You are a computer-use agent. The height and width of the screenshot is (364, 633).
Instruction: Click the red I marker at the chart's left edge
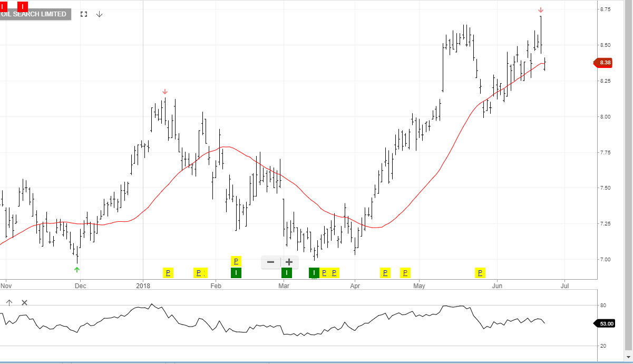point(3,7)
